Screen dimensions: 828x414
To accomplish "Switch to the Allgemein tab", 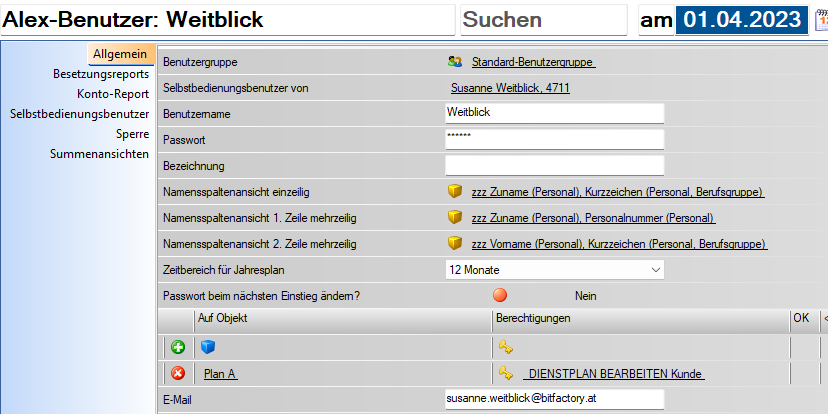I will (x=120, y=54).
